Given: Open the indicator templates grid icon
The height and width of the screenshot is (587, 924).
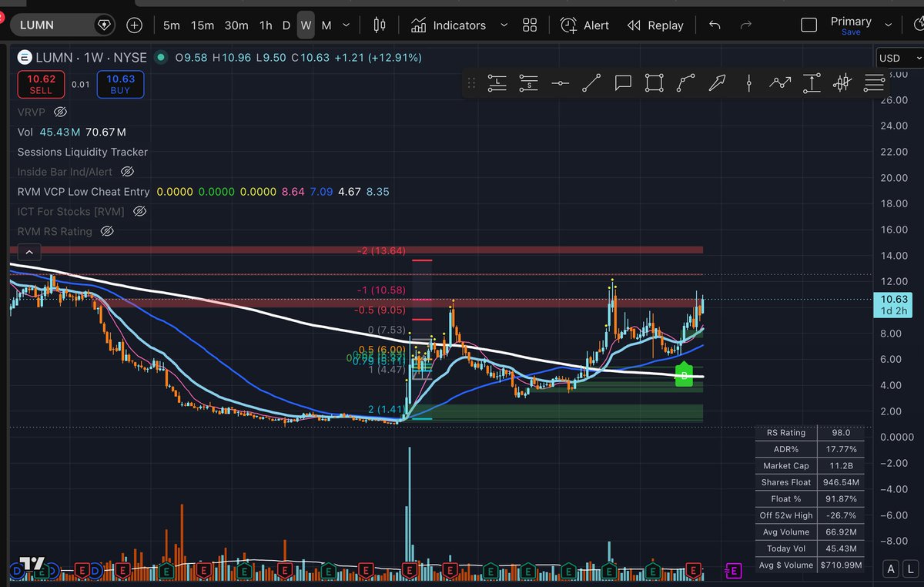Looking at the screenshot, I should (530, 25).
